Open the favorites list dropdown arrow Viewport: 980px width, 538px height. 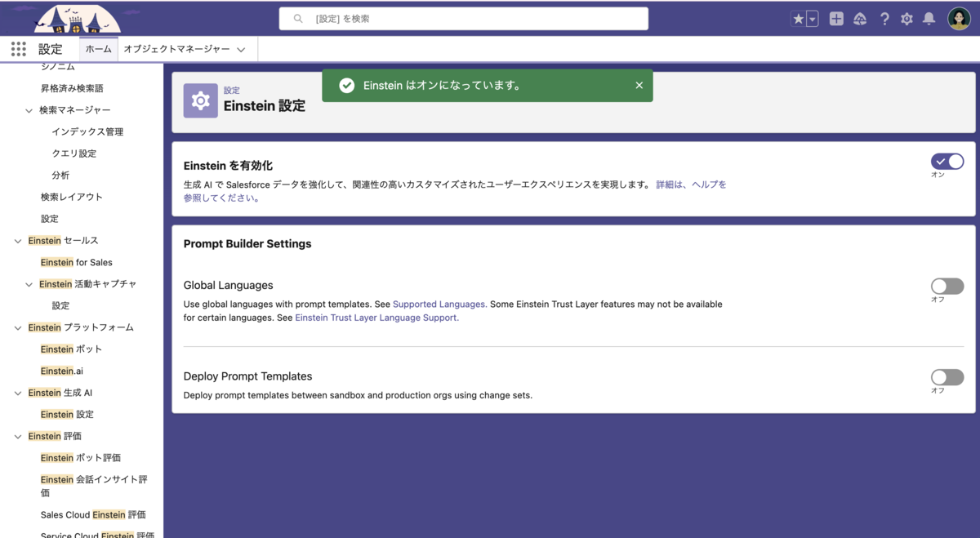(813, 19)
